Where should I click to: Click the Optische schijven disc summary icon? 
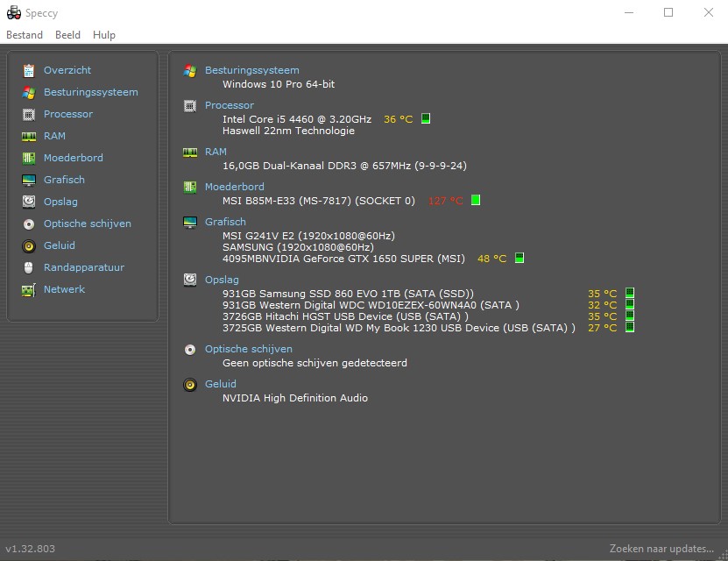click(190, 349)
